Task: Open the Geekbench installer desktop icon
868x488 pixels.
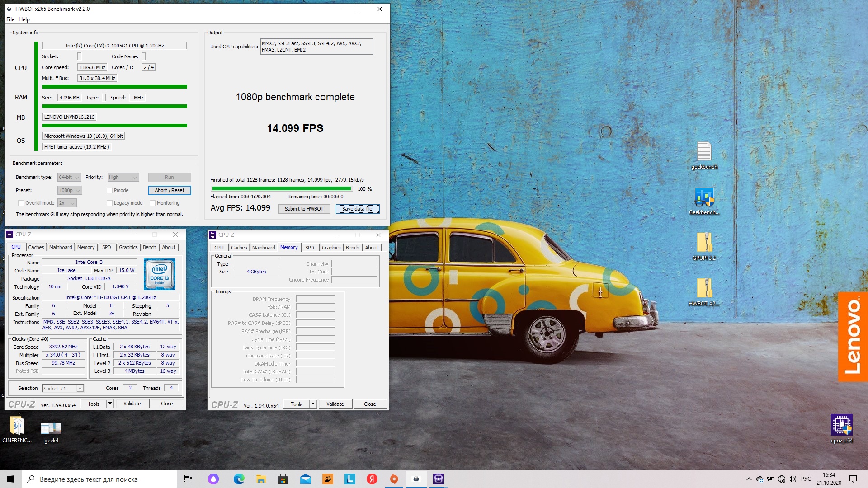Action: coord(704,201)
